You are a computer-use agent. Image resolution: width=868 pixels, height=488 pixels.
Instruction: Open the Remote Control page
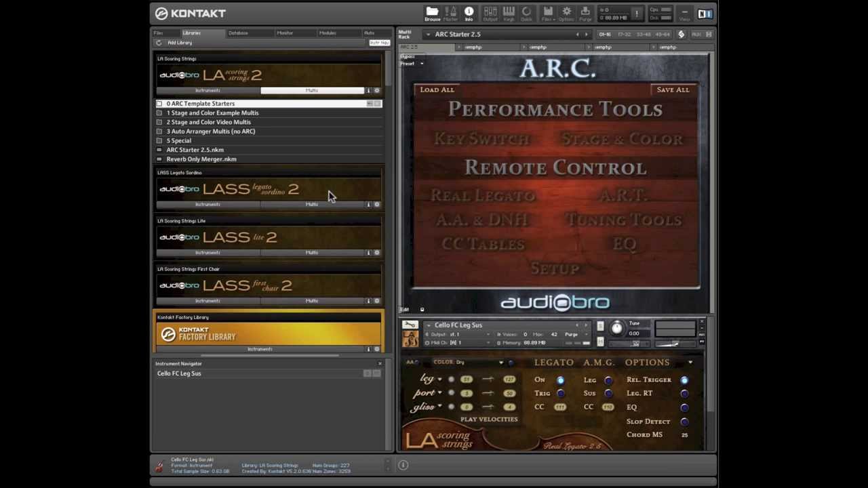click(555, 167)
